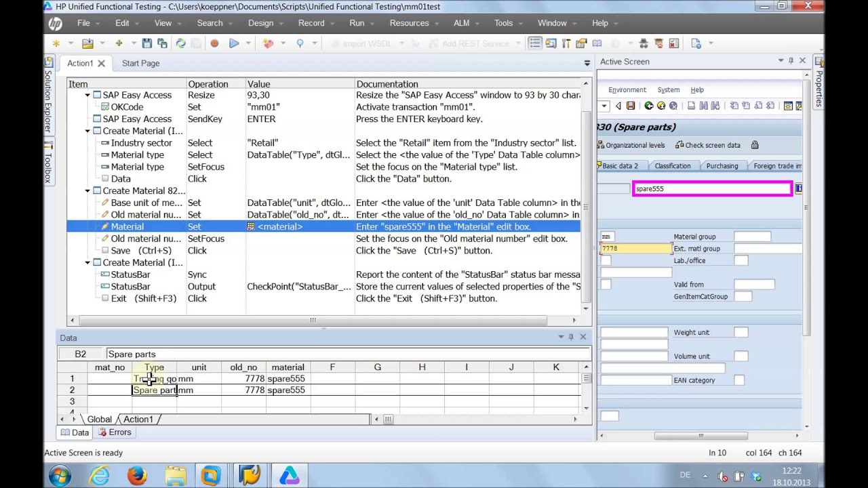Pin the Data panel
868x488 pixels.
point(571,337)
